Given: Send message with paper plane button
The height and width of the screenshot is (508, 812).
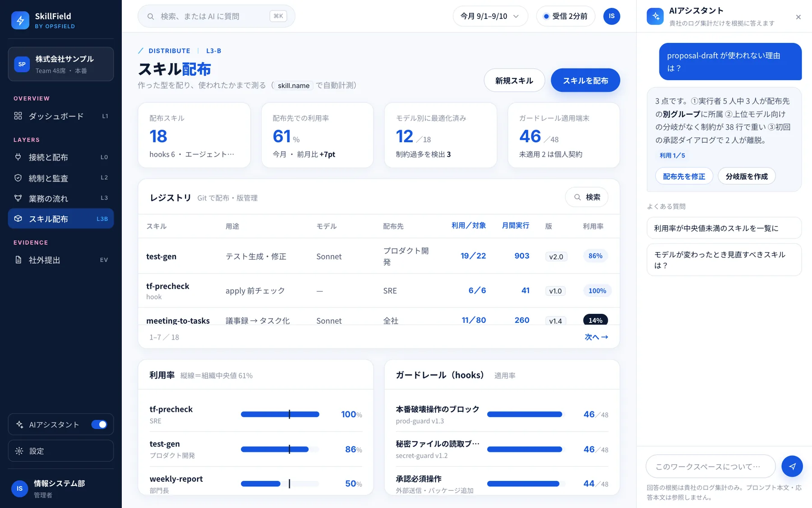Looking at the screenshot, I should 792,466.
